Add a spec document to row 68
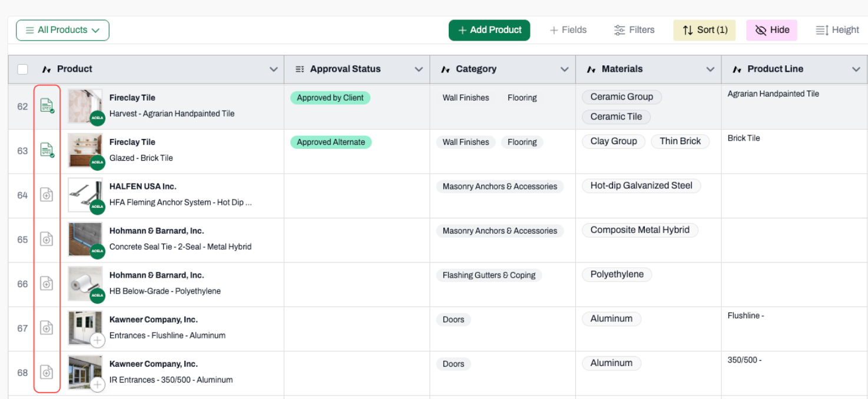This screenshot has width=868, height=399. click(47, 372)
